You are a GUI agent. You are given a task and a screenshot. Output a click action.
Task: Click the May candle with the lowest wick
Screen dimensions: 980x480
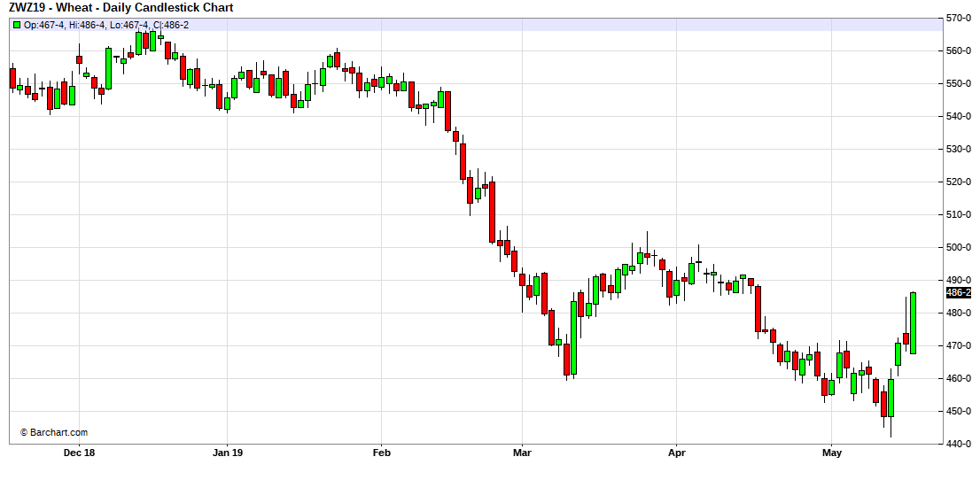coord(891,399)
